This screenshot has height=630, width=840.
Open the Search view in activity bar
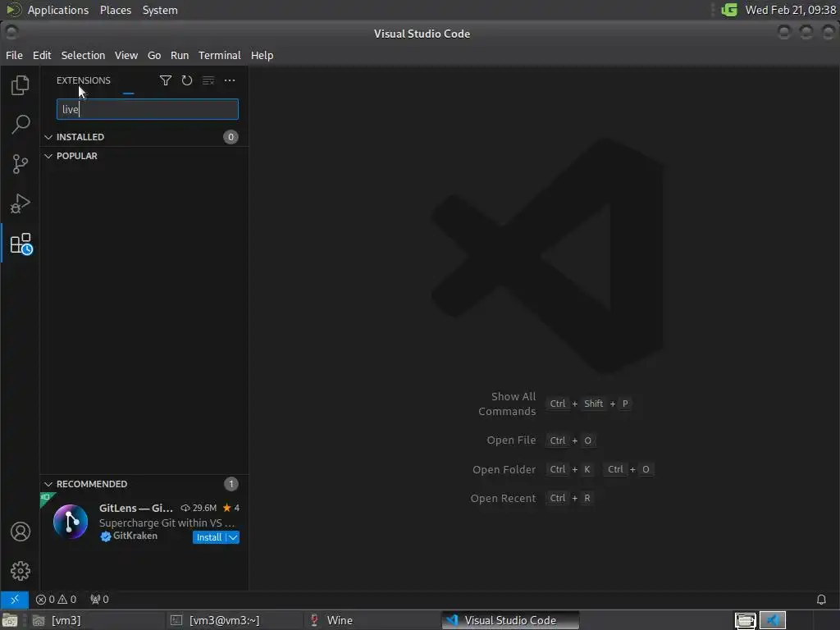pyautogui.click(x=21, y=125)
